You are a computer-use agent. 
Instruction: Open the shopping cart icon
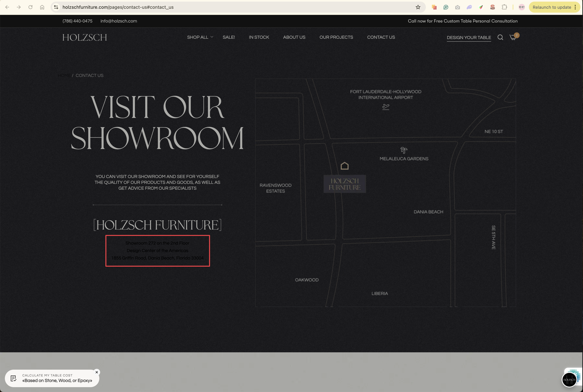coord(513,37)
